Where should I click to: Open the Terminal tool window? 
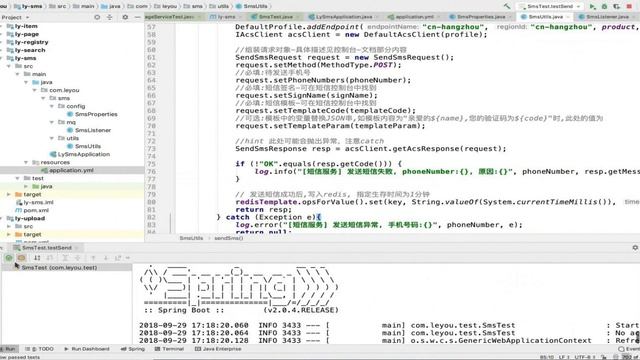pos(169,349)
